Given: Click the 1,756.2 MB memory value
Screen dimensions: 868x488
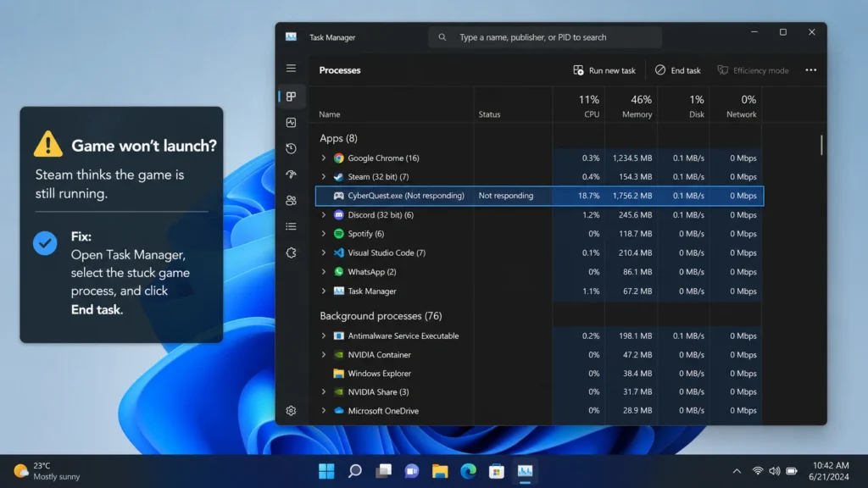Looking at the screenshot, I should [632, 196].
